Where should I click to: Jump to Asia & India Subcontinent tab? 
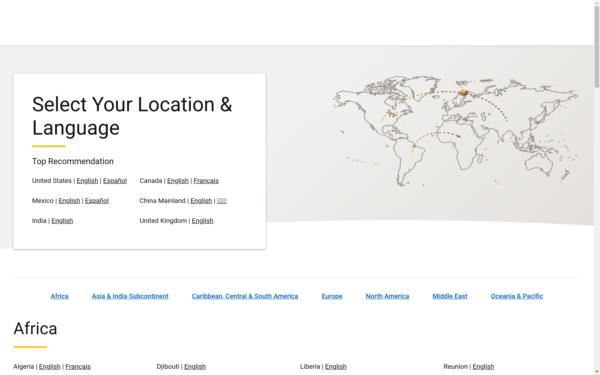pyautogui.click(x=130, y=296)
